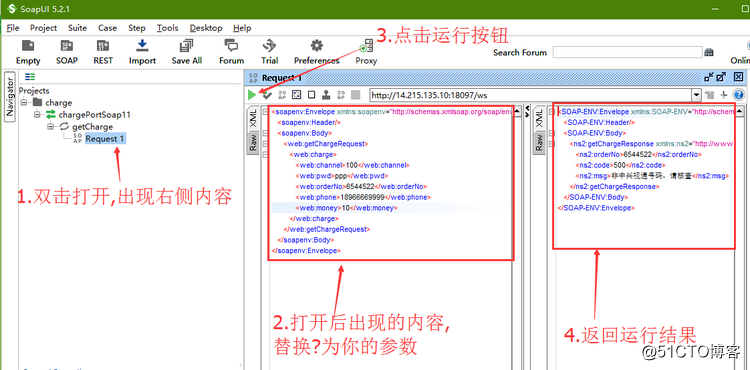
Task: Open the endpoint URL dropdown arrow
Action: [696, 95]
